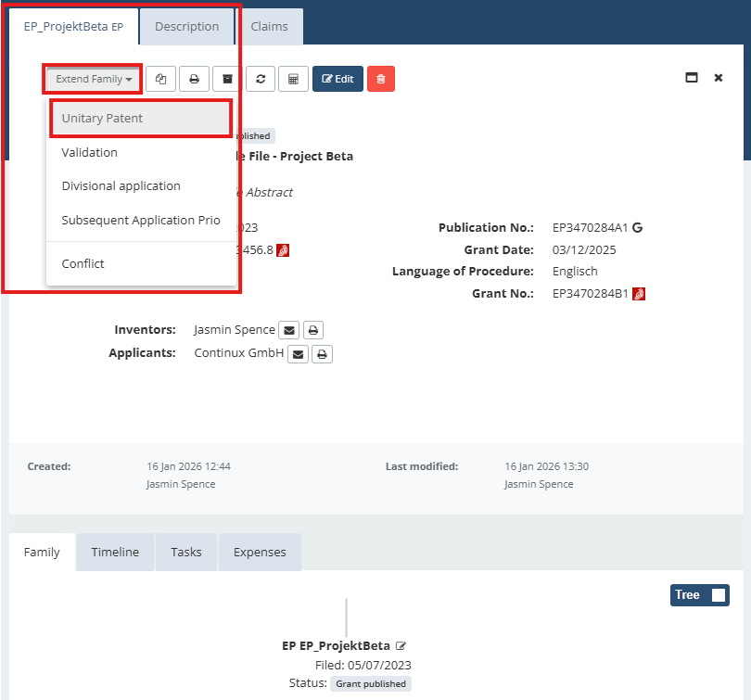Delete file with red trash button
The height and width of the screenshot is (700, 751).
click(381, 79)
